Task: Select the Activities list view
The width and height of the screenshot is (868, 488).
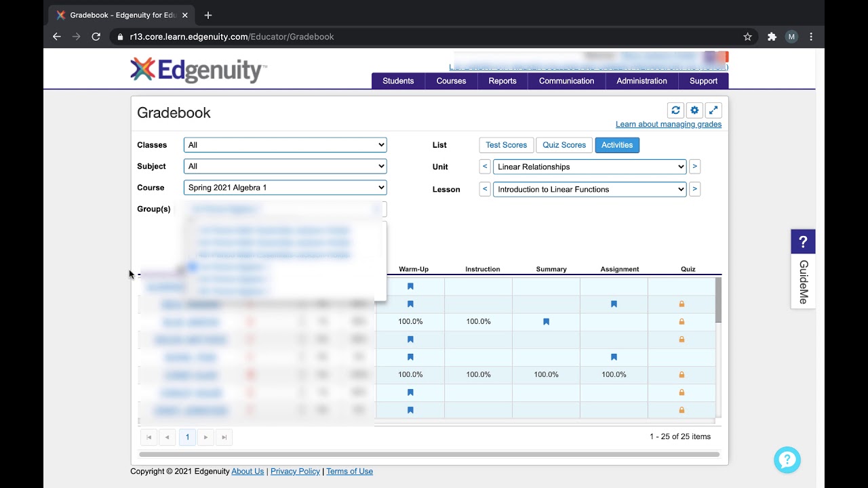Action: 617,145
